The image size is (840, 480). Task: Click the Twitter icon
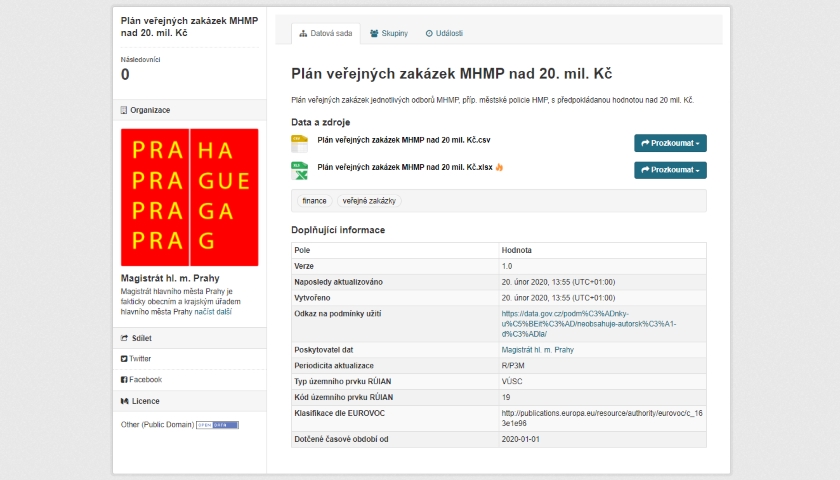[124, 359]
